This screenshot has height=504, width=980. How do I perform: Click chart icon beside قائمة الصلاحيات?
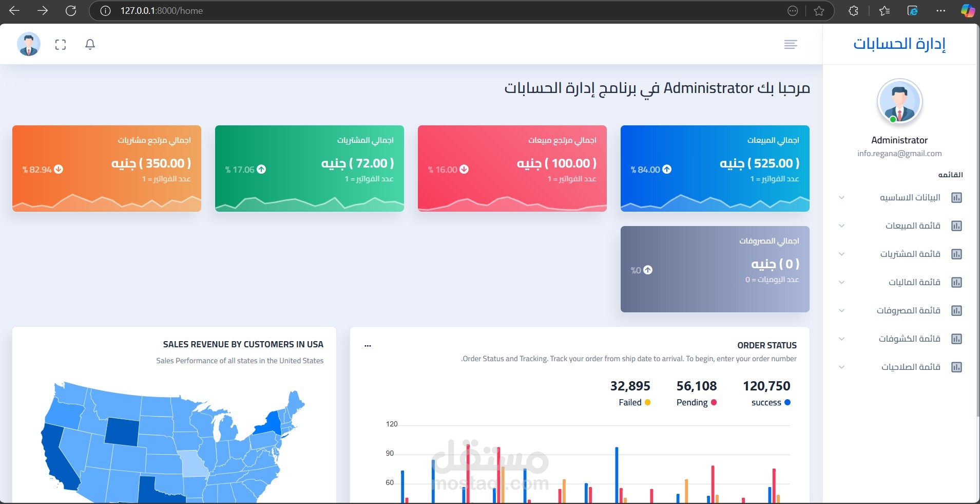point(956,367)
